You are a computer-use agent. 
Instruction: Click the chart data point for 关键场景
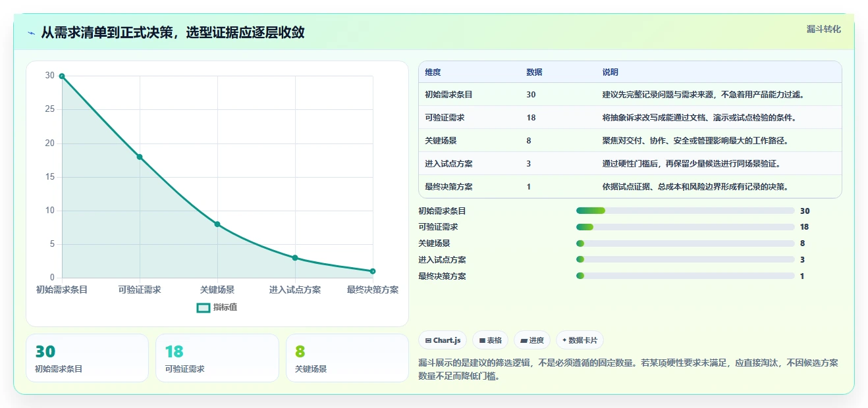pyautogui.click(x=217, y=224)
